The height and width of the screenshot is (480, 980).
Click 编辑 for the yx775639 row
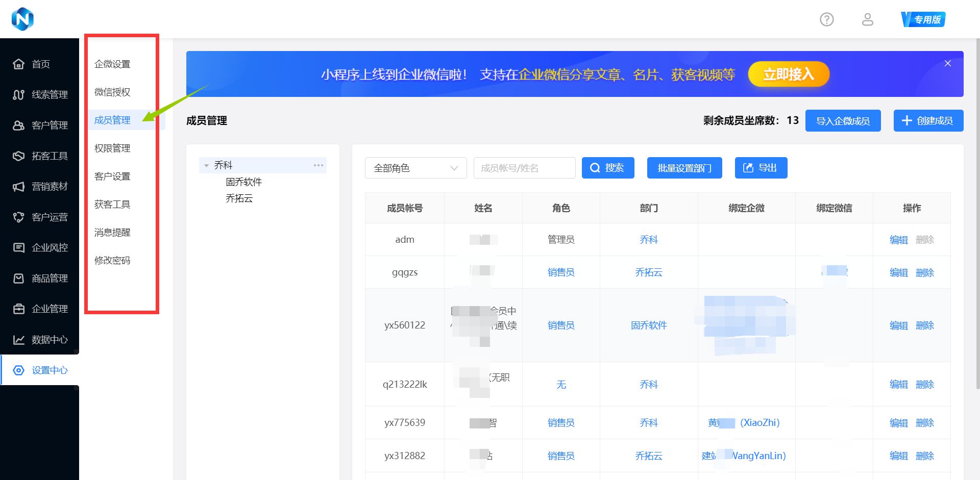pyautogui.click(x=898, y=423)
